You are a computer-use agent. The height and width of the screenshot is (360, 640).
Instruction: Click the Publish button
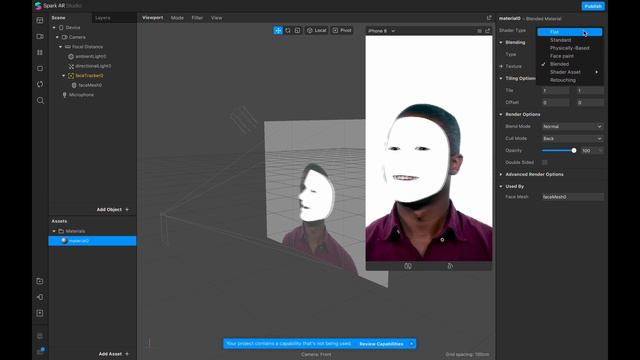pyautogui.click(x=593, y=6)
